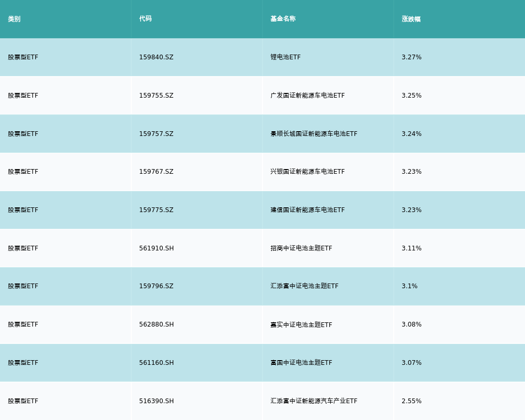Click 景顺长城国证新能源车电池ETF fund name
The width and height of the screenshot is (525, 420).
coord(314,134)
